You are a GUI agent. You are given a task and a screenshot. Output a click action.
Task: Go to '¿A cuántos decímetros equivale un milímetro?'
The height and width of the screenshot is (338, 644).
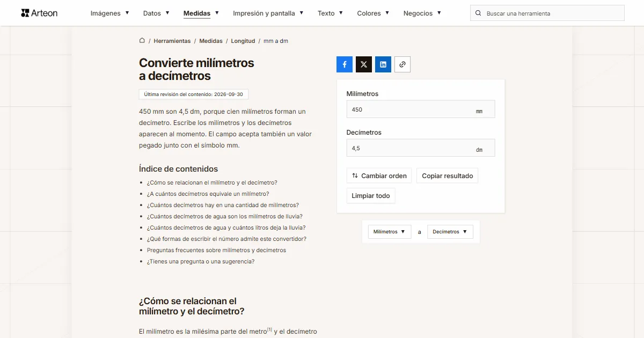coord(208,194)
